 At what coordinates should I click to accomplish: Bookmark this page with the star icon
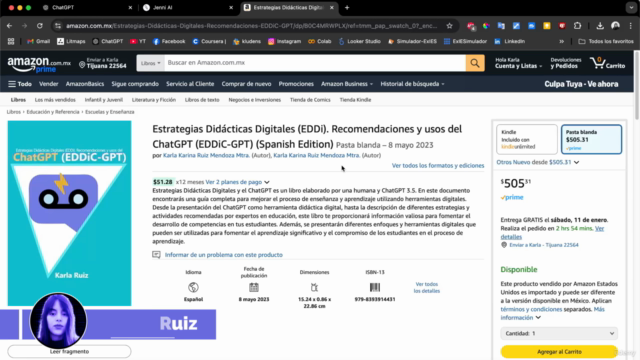pos(449,26)
